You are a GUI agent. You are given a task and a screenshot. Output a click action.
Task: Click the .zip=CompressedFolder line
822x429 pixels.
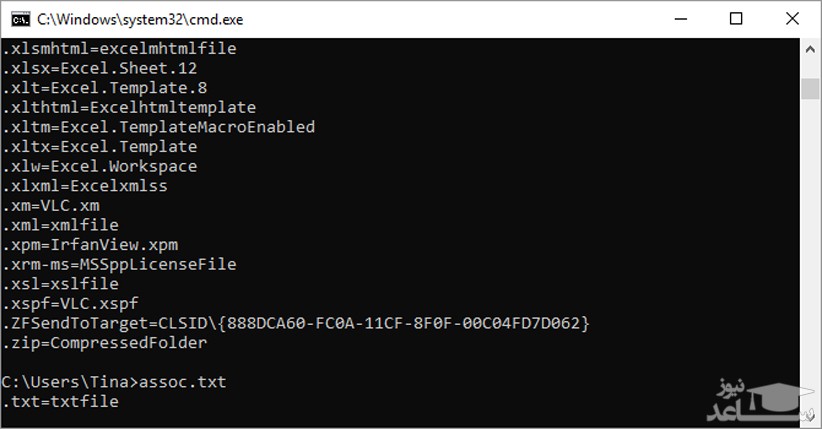(x=104, y=343)
